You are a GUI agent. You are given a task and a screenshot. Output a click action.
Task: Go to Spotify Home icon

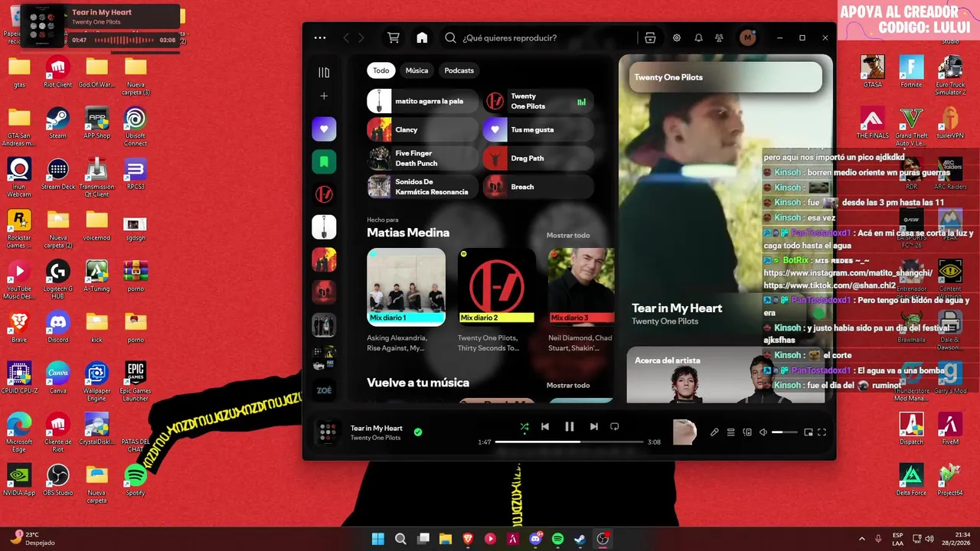pos(422,37)
